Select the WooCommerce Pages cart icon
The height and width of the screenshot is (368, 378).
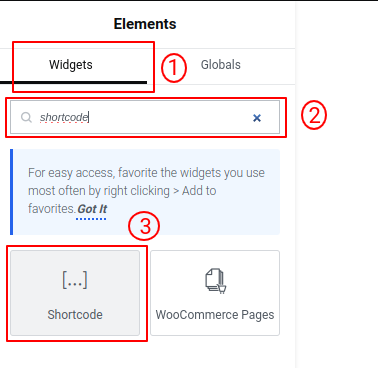[215, 281]
